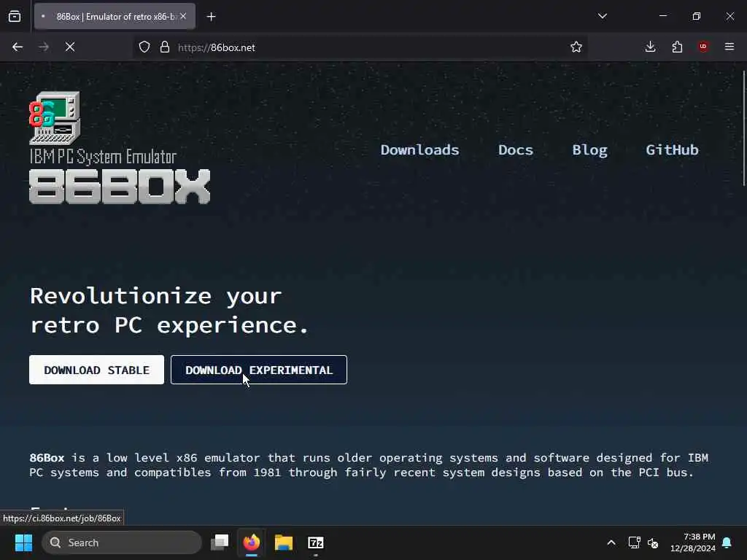
Task: Open the extensions puzzle icon
Action: coord(677,47)
